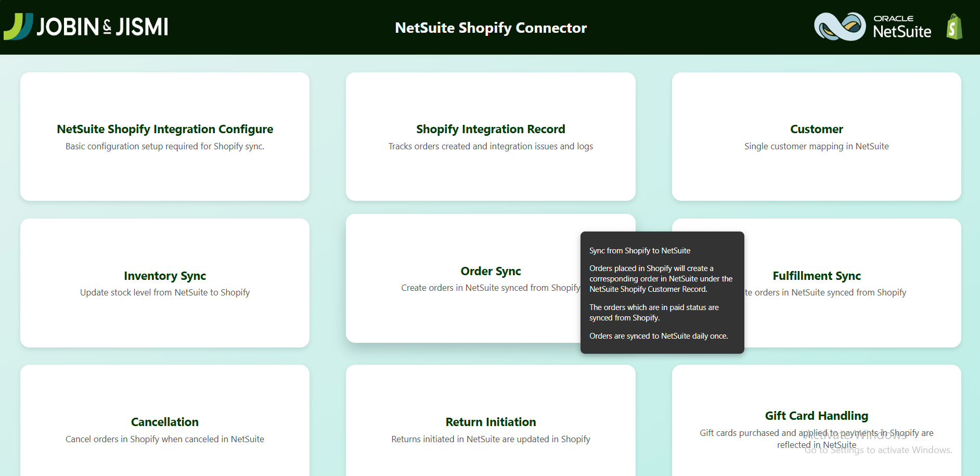Click 'Returns initiated in NetSuite are updated' text
Screen dimensions: 980x476
pos(491,439)
